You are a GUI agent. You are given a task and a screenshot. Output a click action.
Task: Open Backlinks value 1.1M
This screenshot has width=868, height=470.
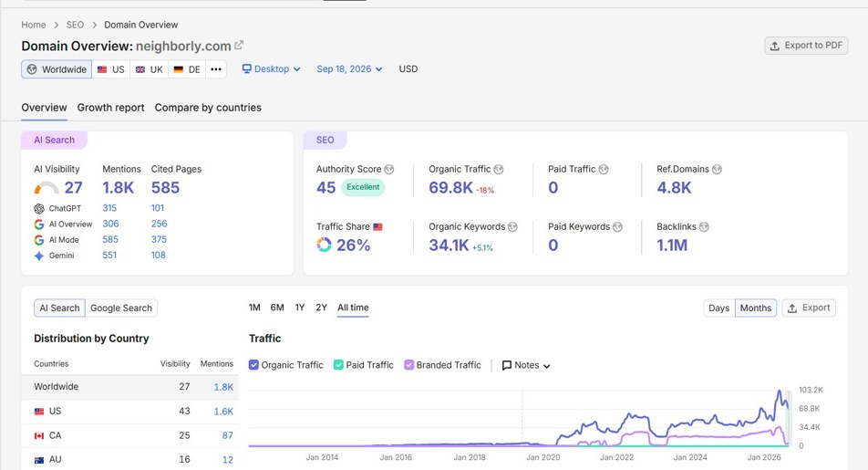tap(672, 245)
